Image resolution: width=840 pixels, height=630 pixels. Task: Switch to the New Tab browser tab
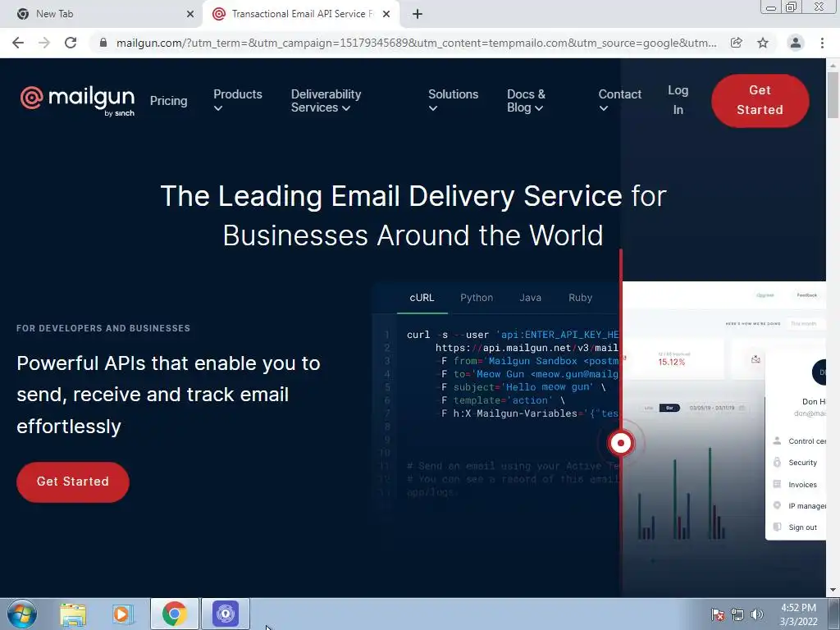point(102,14)
